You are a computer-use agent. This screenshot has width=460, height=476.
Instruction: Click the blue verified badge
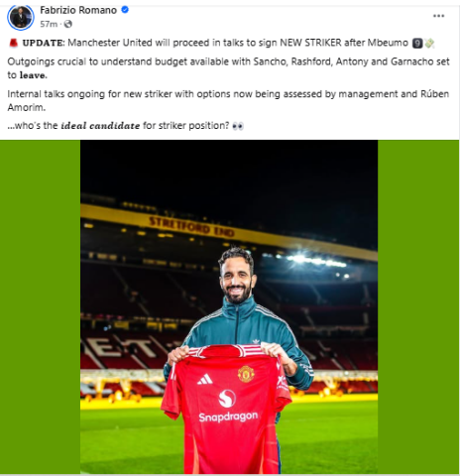[125, 10]
